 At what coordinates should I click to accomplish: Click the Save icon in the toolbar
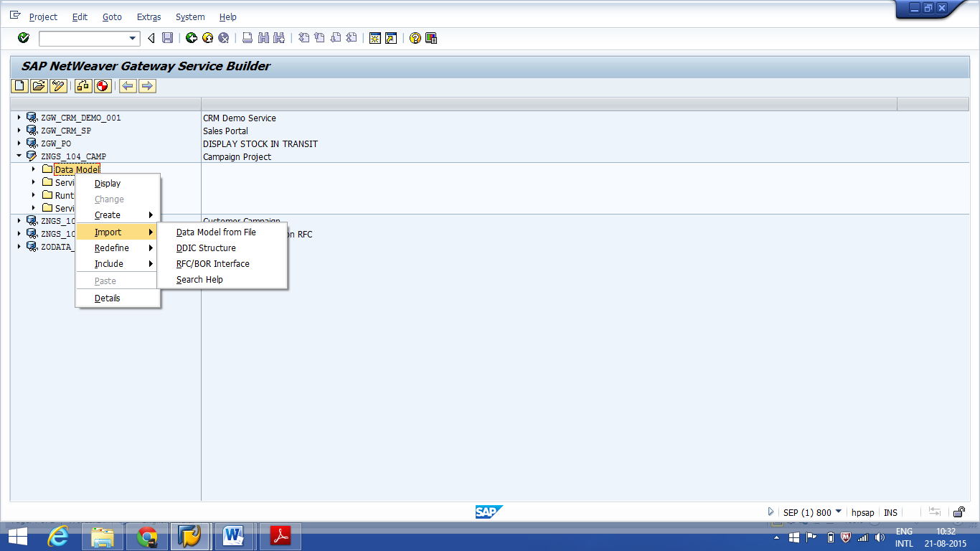(x=168, y=37)
